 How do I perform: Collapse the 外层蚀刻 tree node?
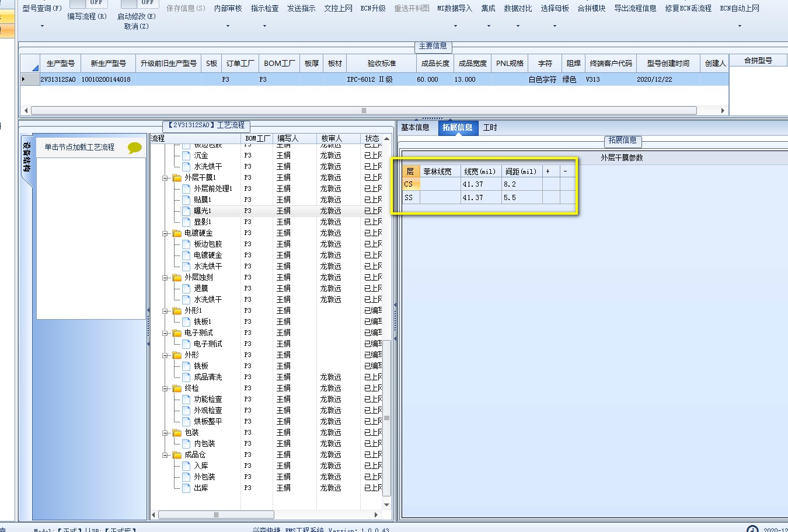click(x=166, y=277)
